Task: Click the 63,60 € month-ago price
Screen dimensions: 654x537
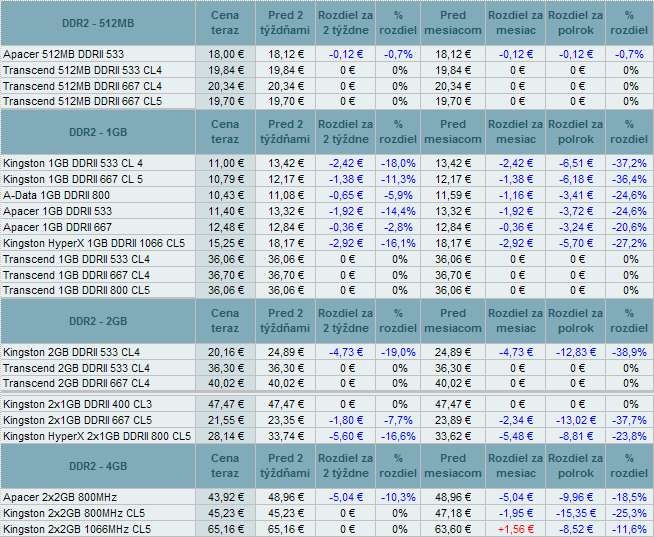Action: [453, 529]
